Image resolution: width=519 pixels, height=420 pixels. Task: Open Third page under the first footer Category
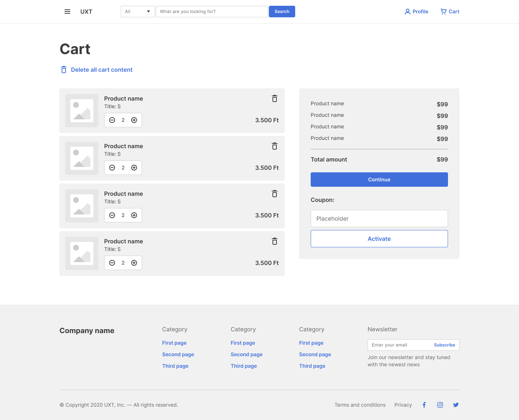point(175,366)
